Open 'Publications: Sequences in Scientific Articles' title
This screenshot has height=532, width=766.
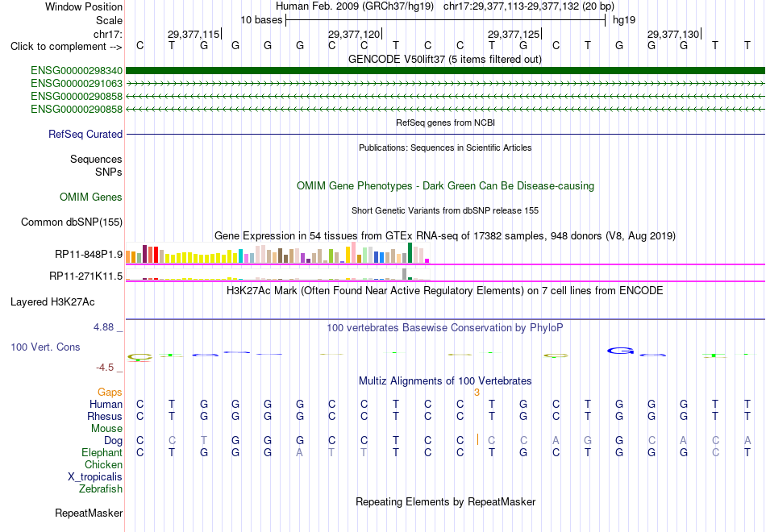(x=445, y=148)
